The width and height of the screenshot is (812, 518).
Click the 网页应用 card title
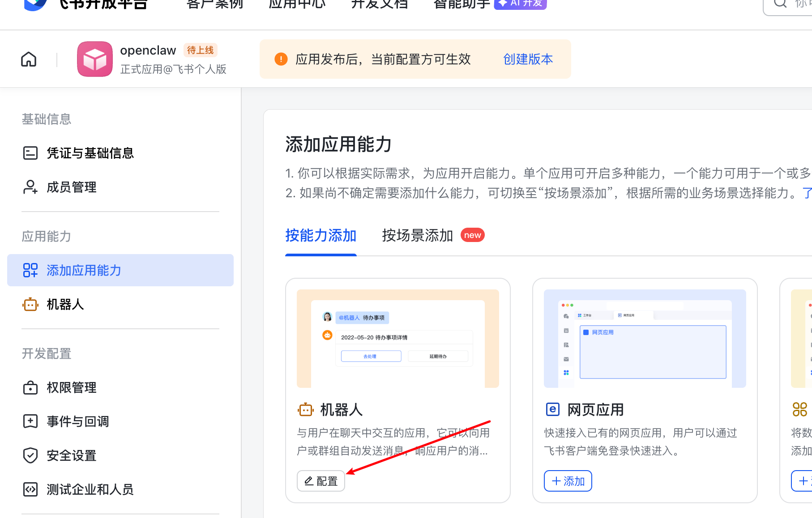coord(595,410)
